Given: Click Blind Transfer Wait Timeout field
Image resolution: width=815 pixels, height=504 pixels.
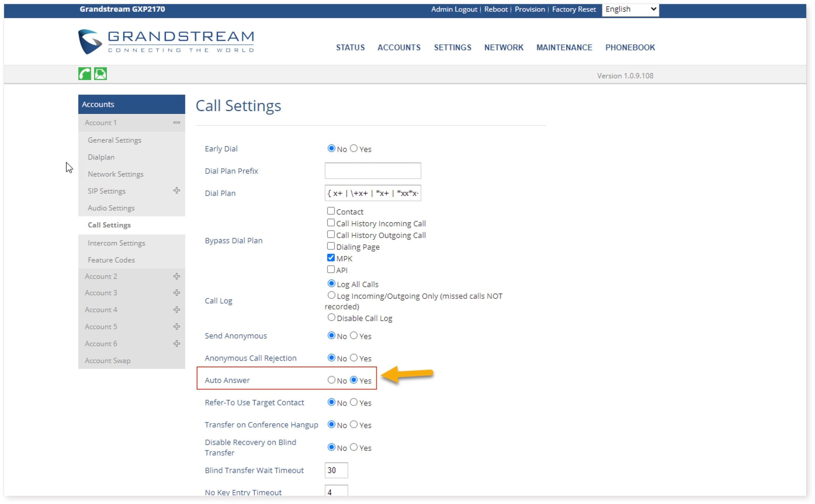Looking at the screenshot, I should tap(336, 470).
